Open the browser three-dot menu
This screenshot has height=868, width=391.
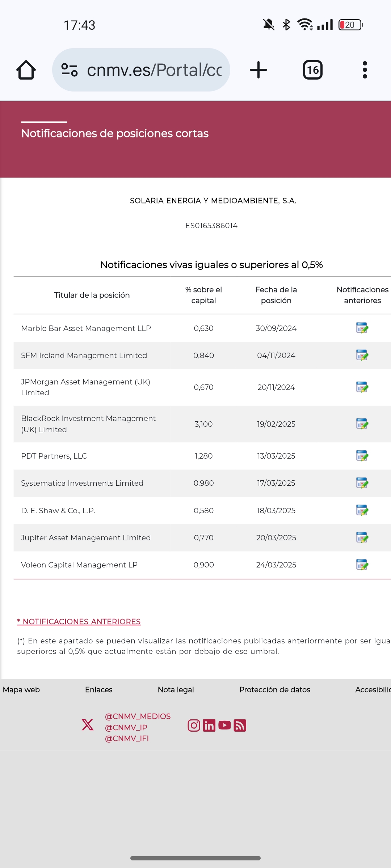tap(365, 70)
